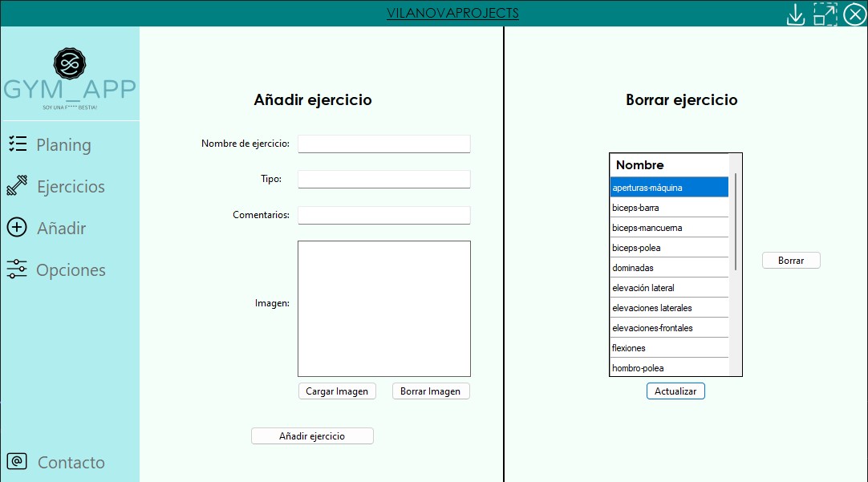This screenshot has height=482, width=868.
Task: Click the Nombre column header
Action: (669, 165)
